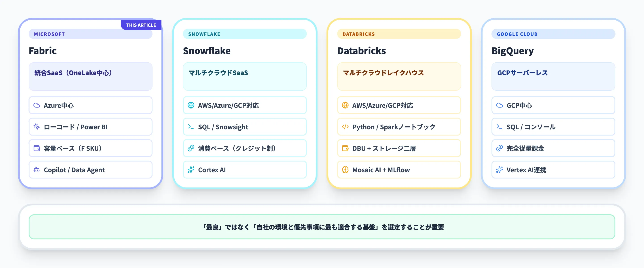Screen dimensions: 644x268
Task: Collapse the GCPサーバーレス panel
Action: (x=553, y=76)
